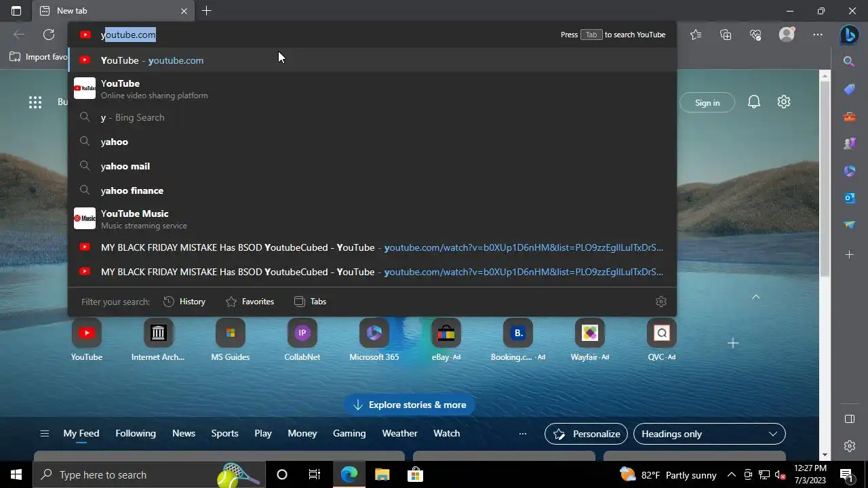Click the profile avatar icon
Viewport: 868px width, 488px height.
pyautogui.click(x=787, y=35)
